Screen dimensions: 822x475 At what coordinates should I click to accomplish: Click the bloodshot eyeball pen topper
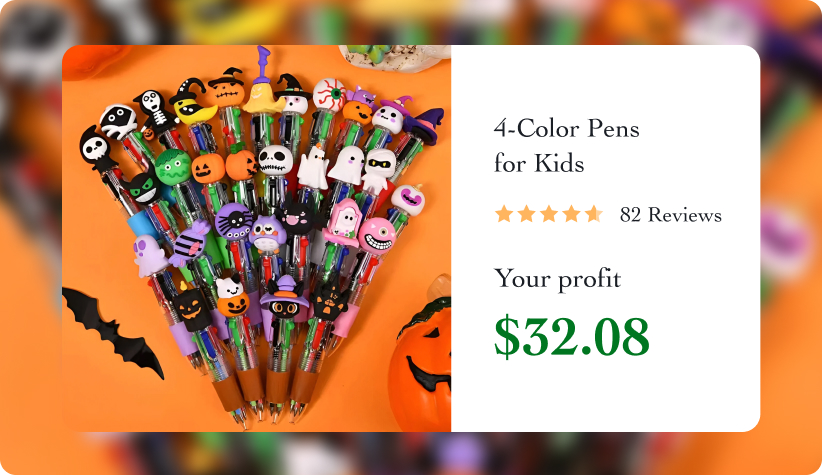tap(329, 95)
